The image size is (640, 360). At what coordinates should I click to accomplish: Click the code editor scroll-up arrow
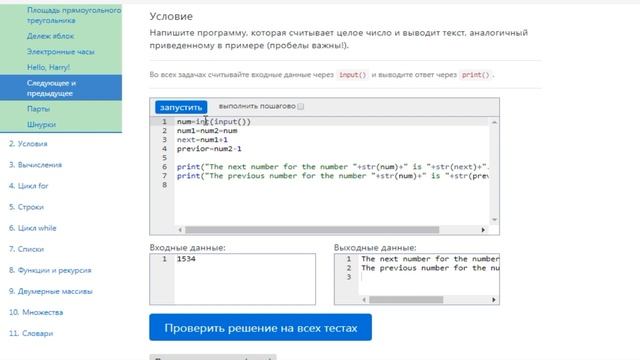click(494, 122)
